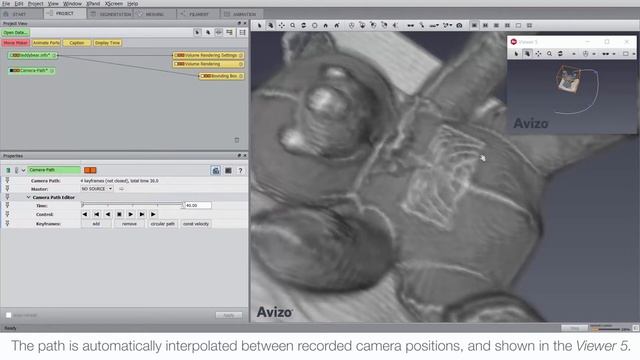Toggle the orange viewer mask of Camera Path
Image resolution: width=640 pixels, height=360 pixels.
point(90,170)
